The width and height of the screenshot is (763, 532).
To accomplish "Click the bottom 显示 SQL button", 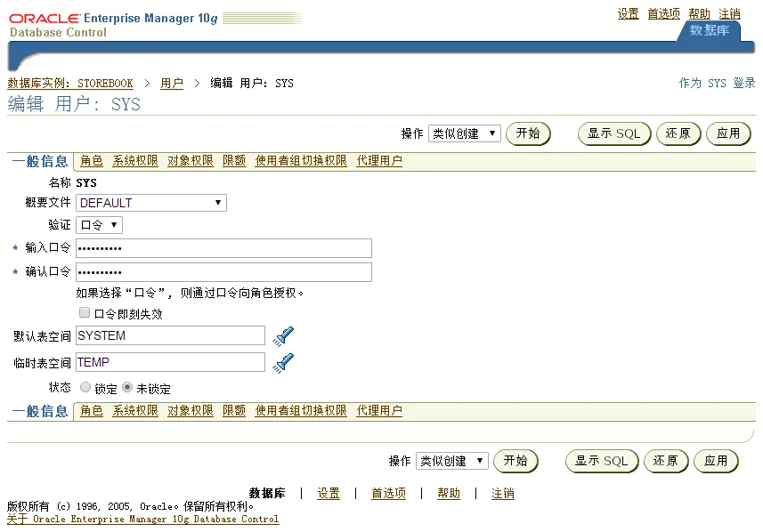I will [x=602, y=461].
